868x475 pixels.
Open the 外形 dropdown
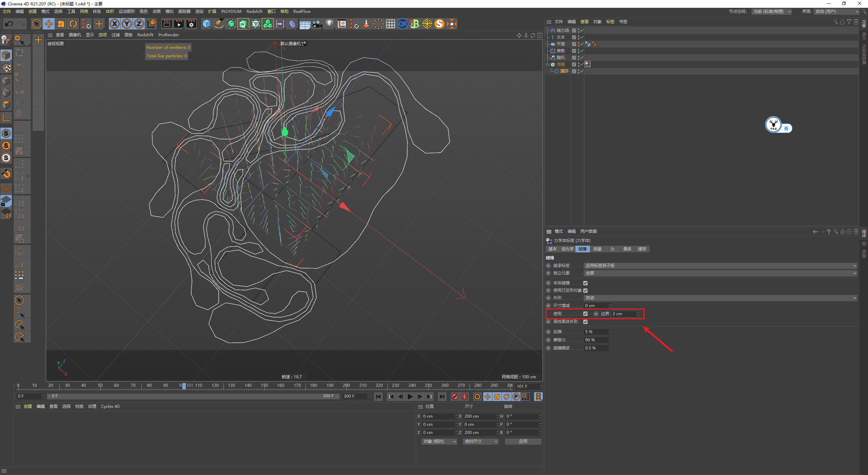(720, 298)
